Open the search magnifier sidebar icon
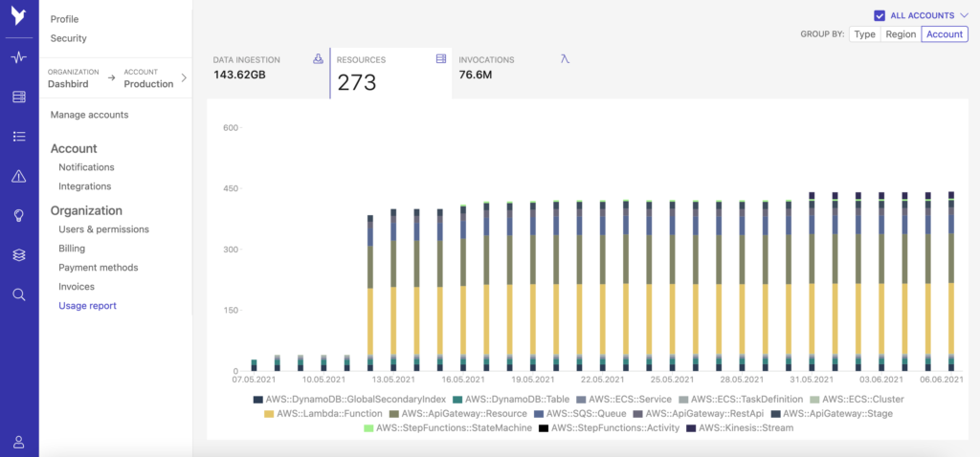Image resolution: width=980 pixels, height=457 pixels. click(18, 294)
